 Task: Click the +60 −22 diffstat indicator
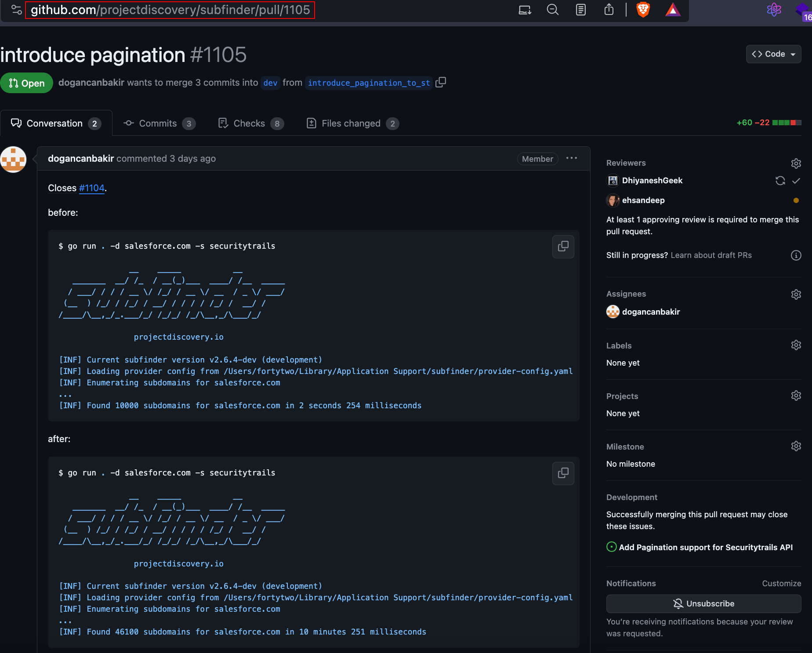point(769,123)
